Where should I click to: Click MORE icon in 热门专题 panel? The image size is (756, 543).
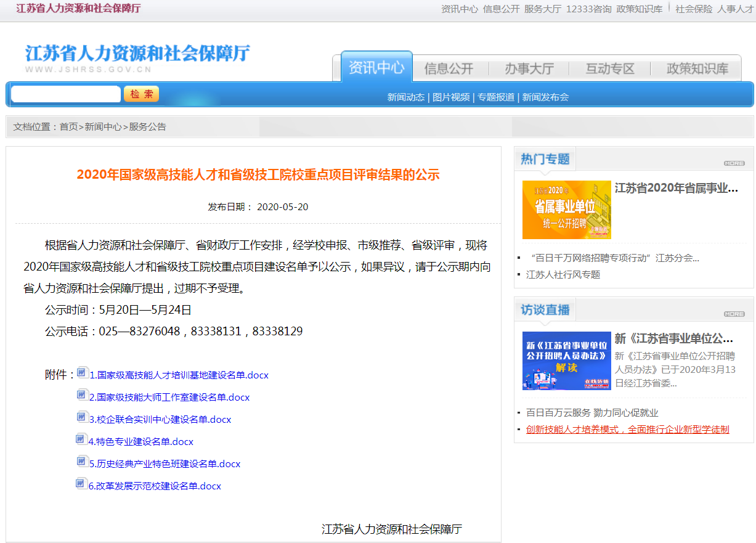pos(734,163)
